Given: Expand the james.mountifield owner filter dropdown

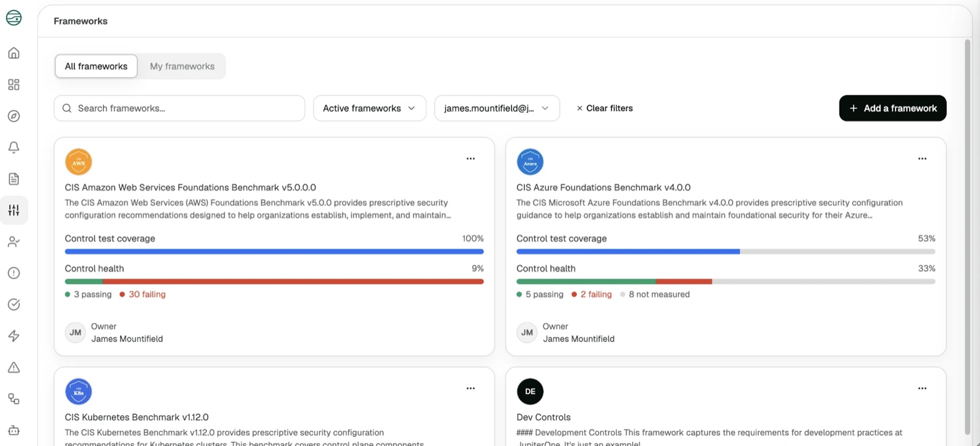Looking at the screenshot, I should [x=497, y=108].
